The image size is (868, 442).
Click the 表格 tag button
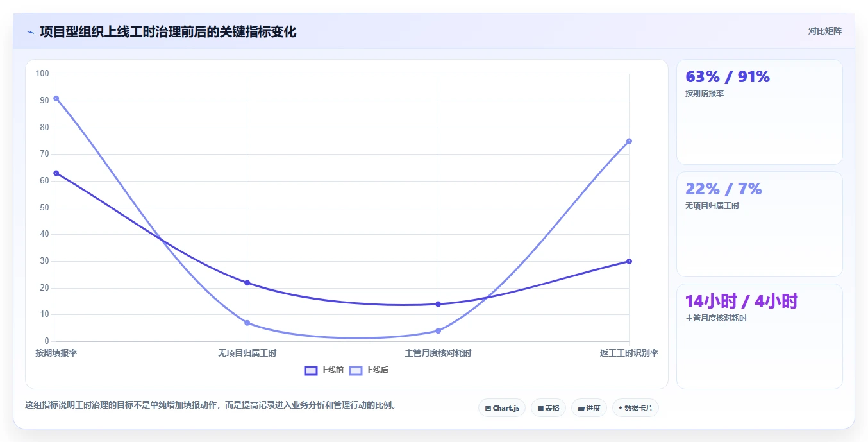(548, 408)
